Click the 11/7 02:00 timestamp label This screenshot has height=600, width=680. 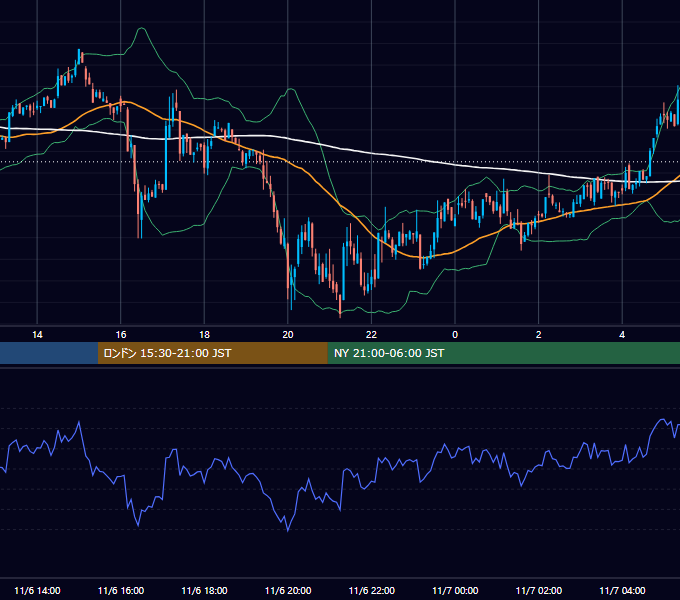(x=539, y=590)
